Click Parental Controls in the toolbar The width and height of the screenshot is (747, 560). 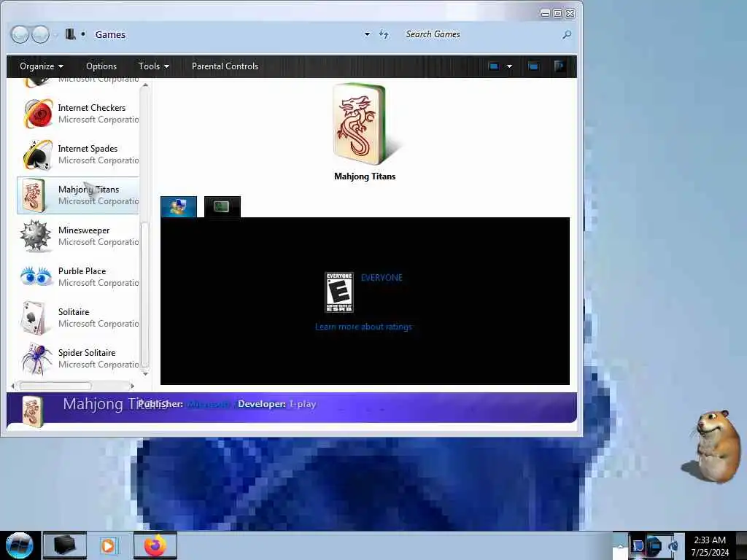225,66
